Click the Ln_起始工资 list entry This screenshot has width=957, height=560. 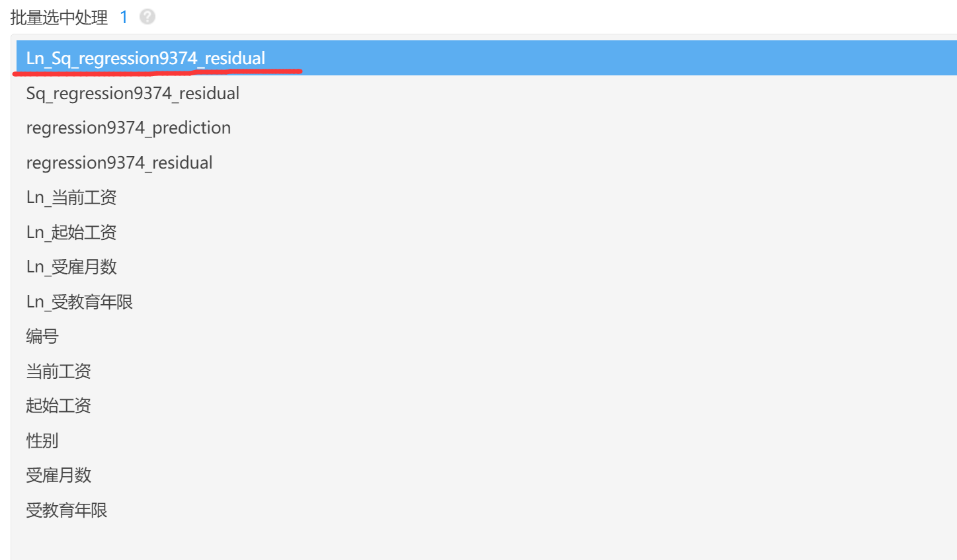[71, 232]
